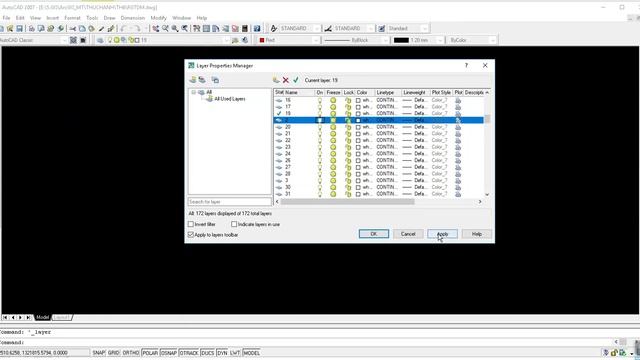Toggle the Freeze sun icon for layer 24

click(333, 154)
